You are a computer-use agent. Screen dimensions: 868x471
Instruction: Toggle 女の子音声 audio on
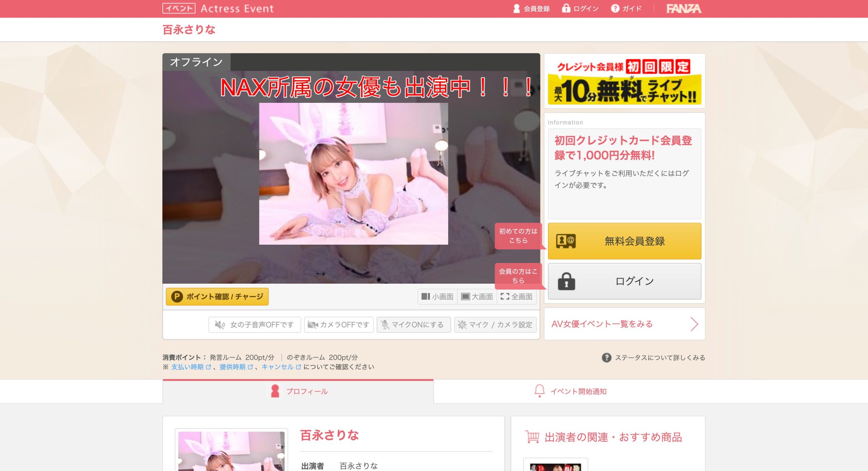[255, 324]
